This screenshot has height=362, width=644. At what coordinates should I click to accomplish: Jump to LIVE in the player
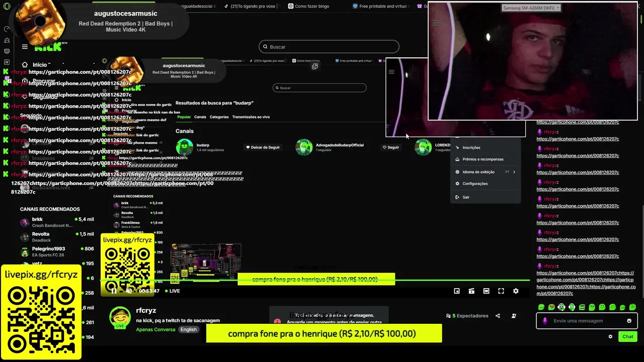click(172, 291)
